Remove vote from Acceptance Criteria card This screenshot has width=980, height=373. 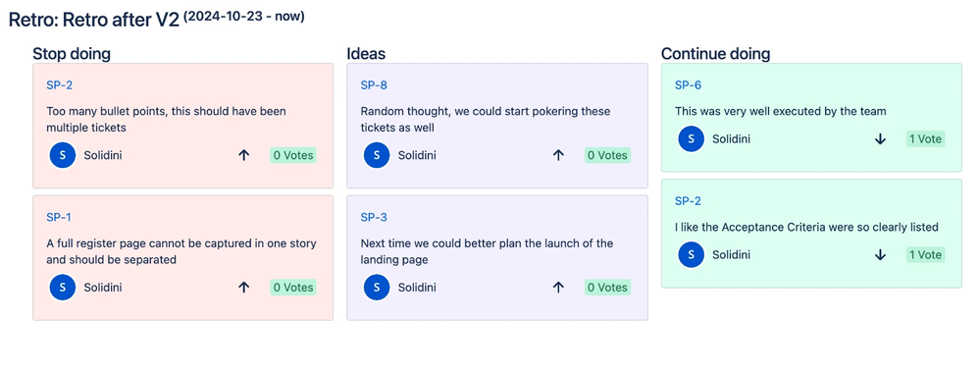click(x=880, y=254)
